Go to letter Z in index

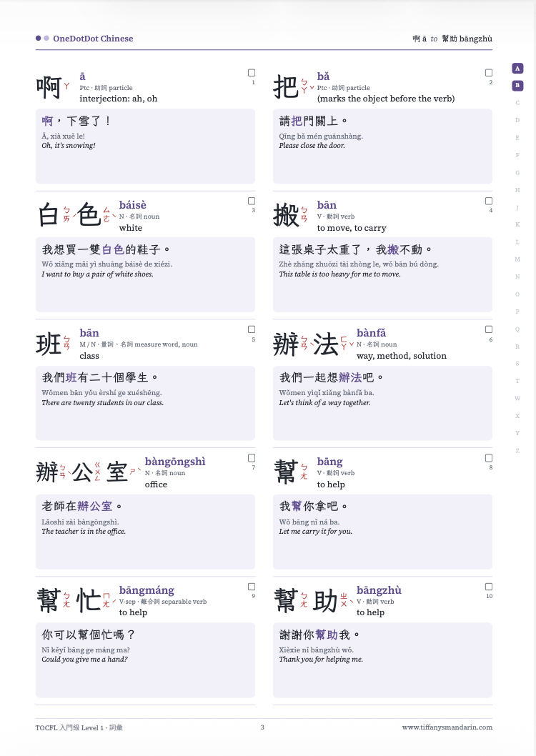[x=517, y=451]
